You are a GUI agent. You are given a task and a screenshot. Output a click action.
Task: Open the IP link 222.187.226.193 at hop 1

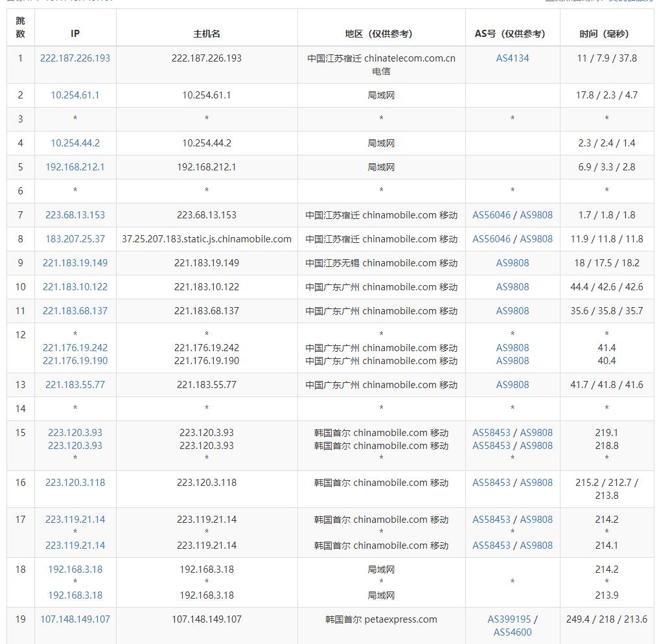(x=75, y=58)
